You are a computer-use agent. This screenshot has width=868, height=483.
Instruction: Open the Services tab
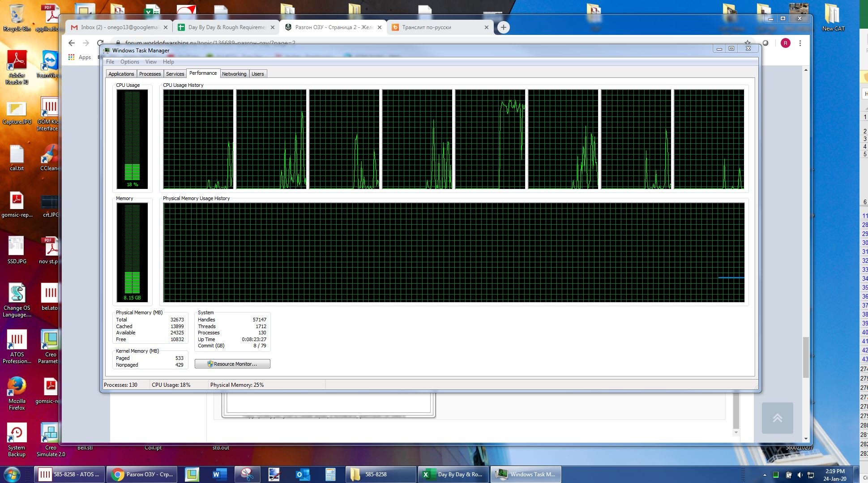coord(175,74)
